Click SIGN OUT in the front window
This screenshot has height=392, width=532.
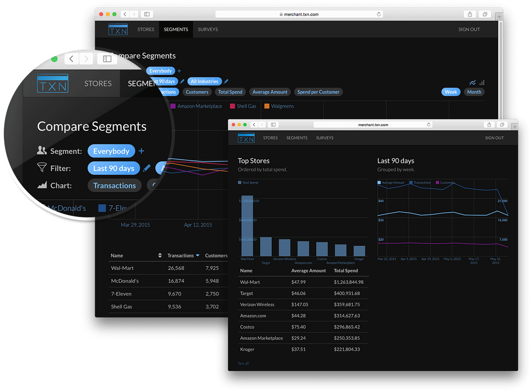(x=494, y=138)
